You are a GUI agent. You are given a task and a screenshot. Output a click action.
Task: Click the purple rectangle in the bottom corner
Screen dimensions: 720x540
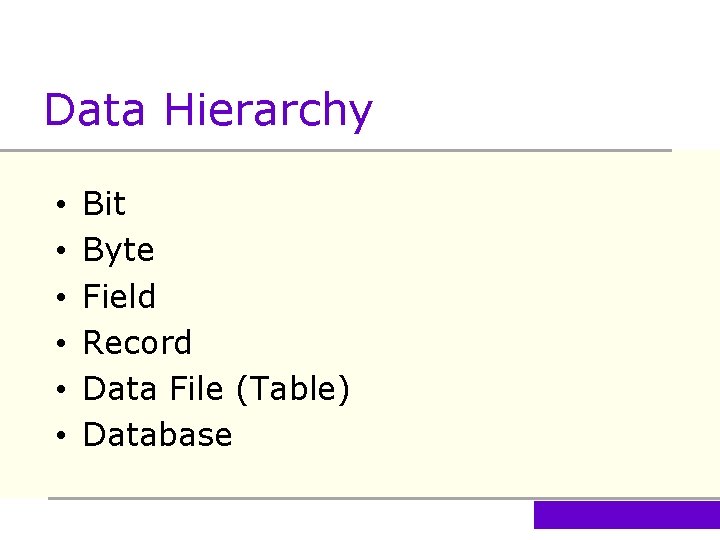coord(626,515)
